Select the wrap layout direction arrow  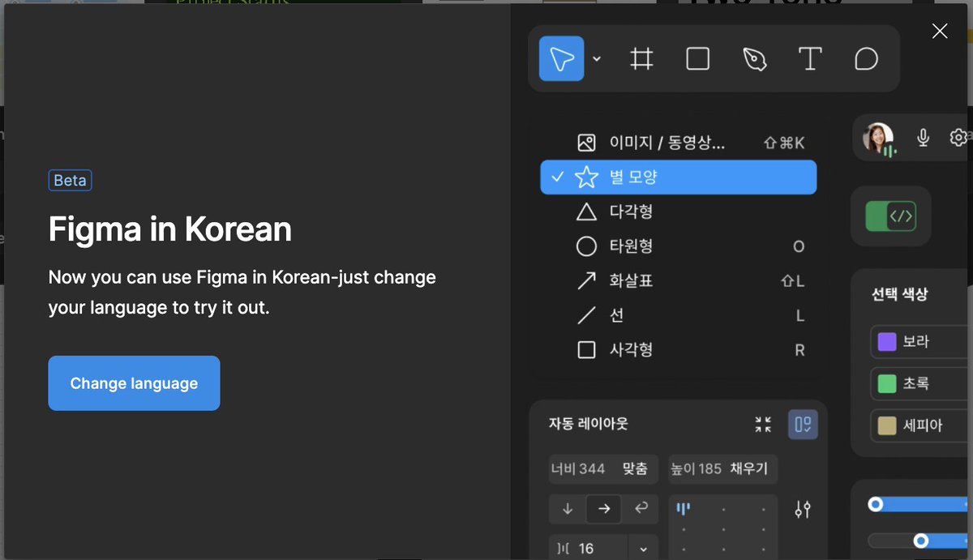641,509
